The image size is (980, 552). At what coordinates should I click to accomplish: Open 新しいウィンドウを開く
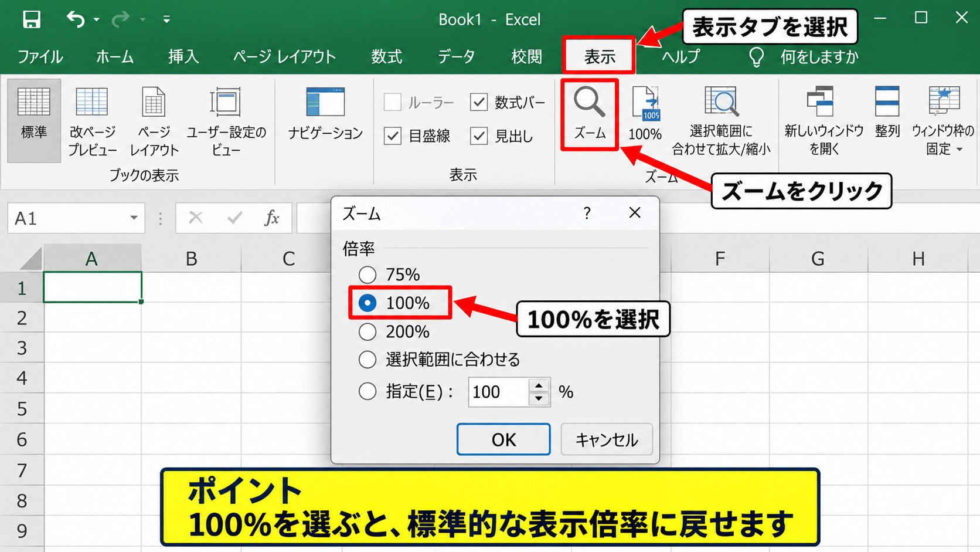824,121
